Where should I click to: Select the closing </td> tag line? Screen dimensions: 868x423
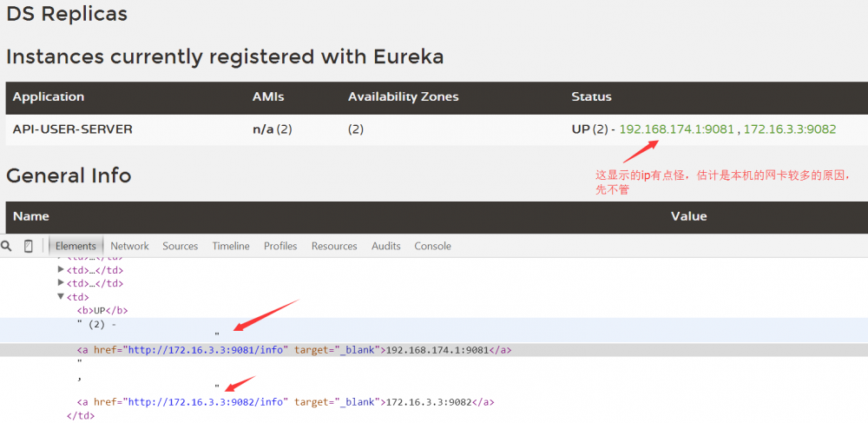click(80, 416)
